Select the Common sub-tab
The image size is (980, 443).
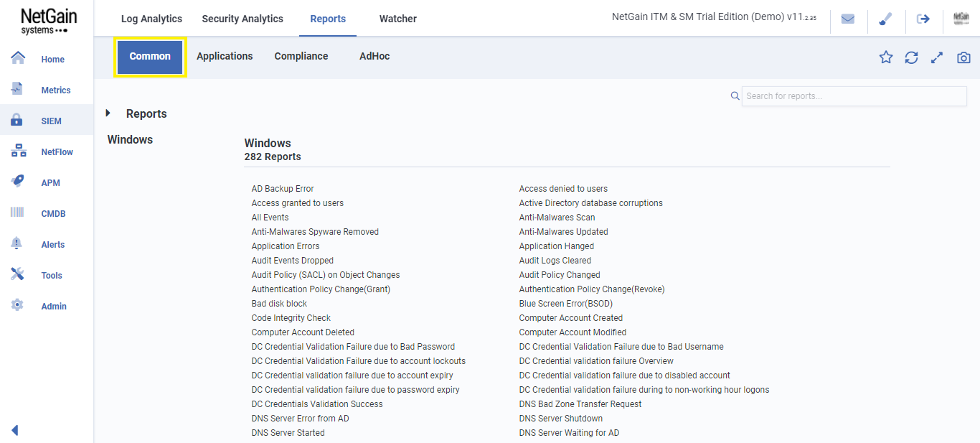(x=150, y=56)
